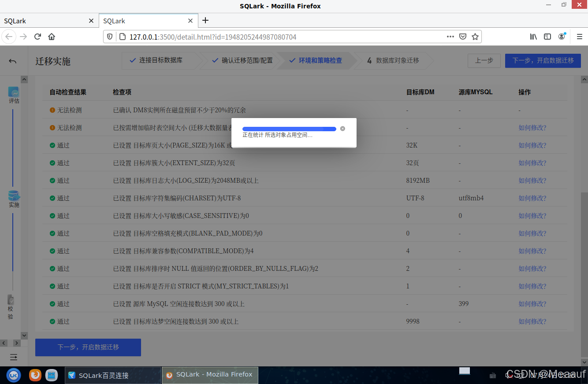This screenshot has height=384, width=588.
Task: Select the active second SQLark browser tab
Action: tap(148, 21)
